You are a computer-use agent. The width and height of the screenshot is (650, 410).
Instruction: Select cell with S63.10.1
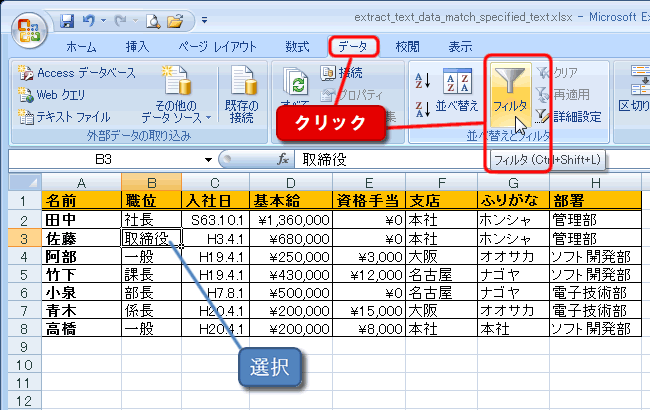pos(216,220)
